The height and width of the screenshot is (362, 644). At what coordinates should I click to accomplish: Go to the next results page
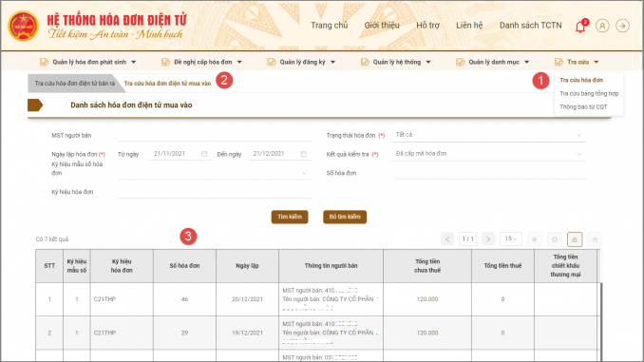[487, 239]
